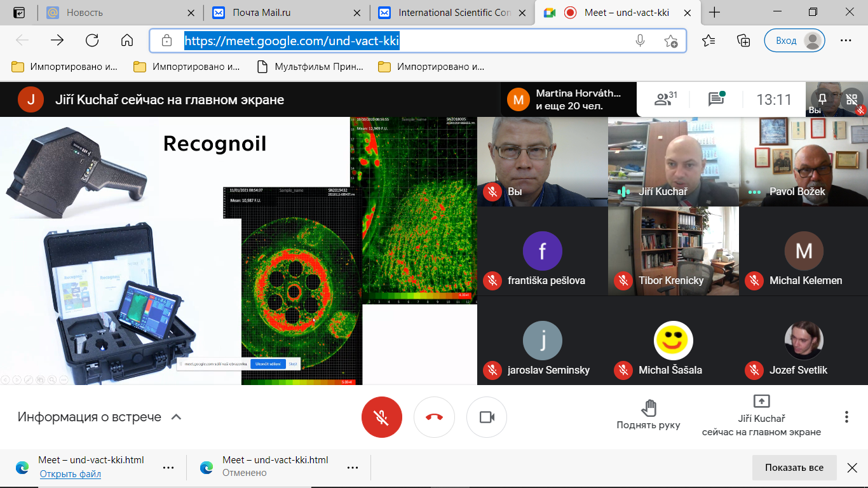Select the Michal Kelemen tile

[804, 251]
